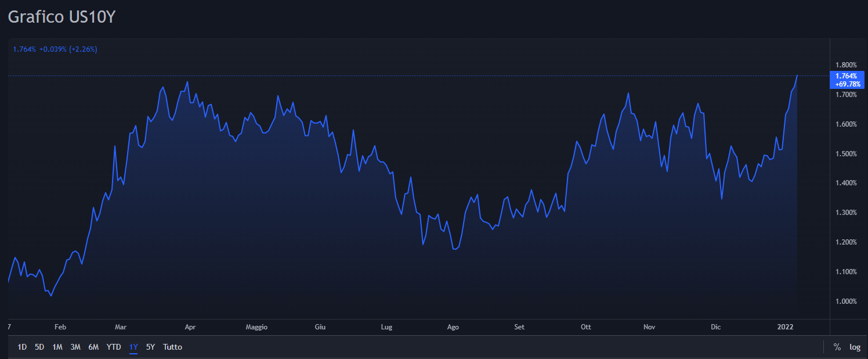This screenshot has width=868, height=359.
Task: Click the 1.000% price axis label
Action: (846, 301)
